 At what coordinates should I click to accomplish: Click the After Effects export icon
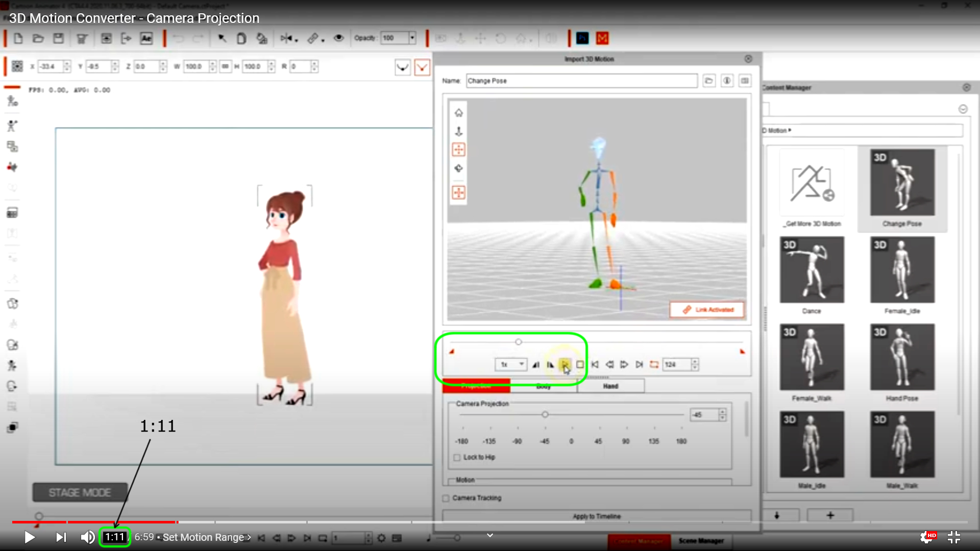(146, 38)
